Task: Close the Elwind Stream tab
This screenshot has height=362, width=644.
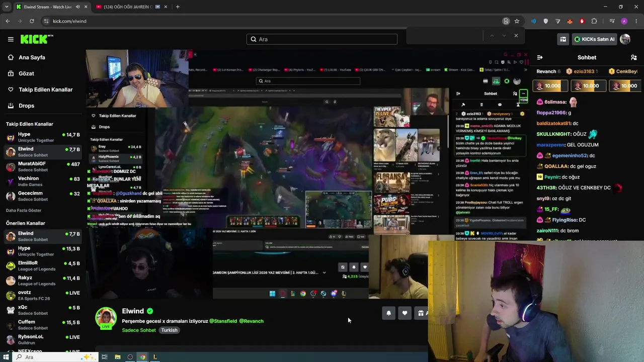Action: click(x=86, y=7)
